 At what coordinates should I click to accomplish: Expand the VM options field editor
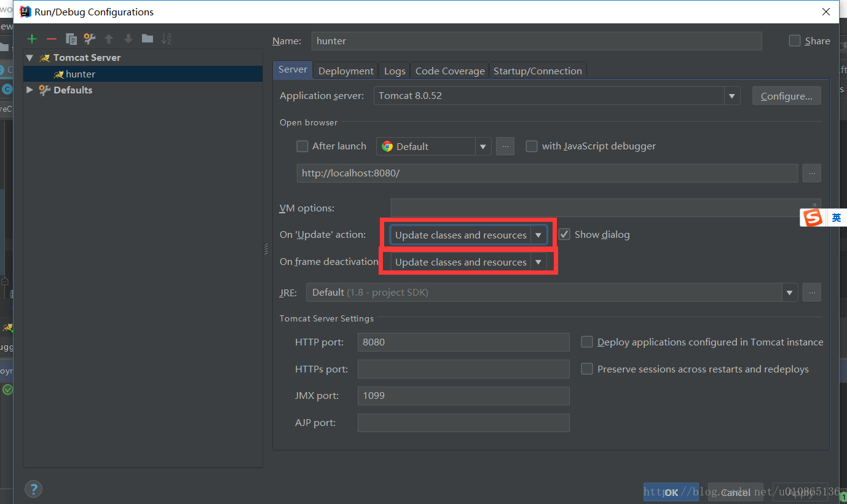coord(813,207)
